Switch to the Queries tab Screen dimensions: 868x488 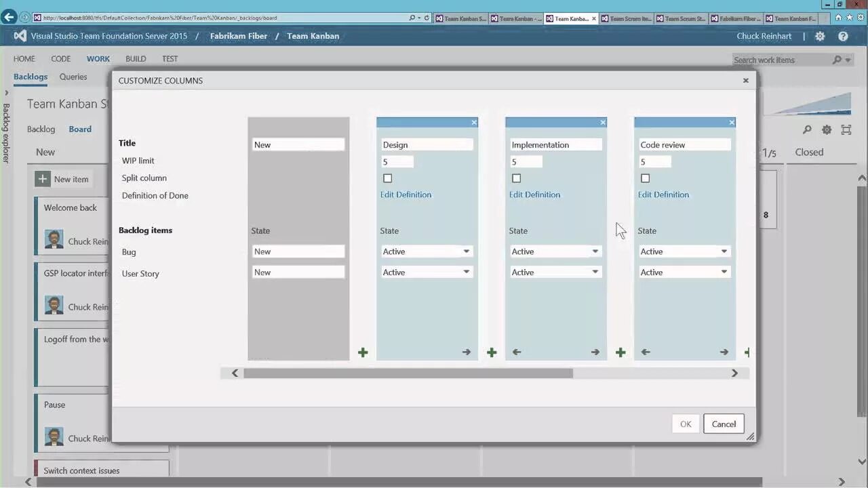(73, 77)
